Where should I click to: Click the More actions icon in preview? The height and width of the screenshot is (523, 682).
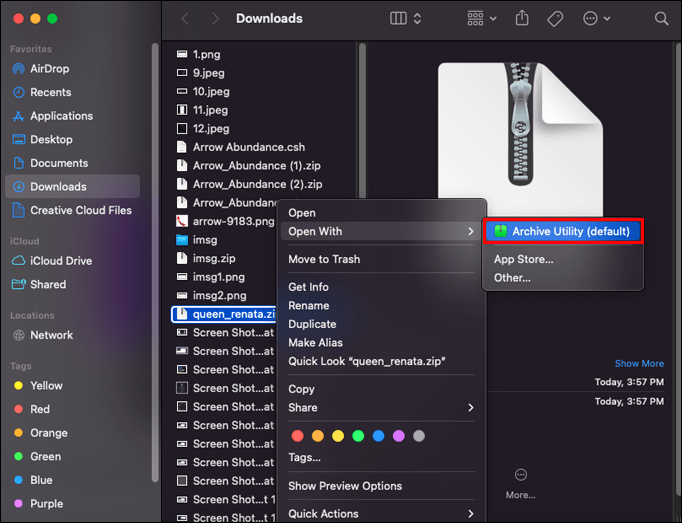click(520, 475)
